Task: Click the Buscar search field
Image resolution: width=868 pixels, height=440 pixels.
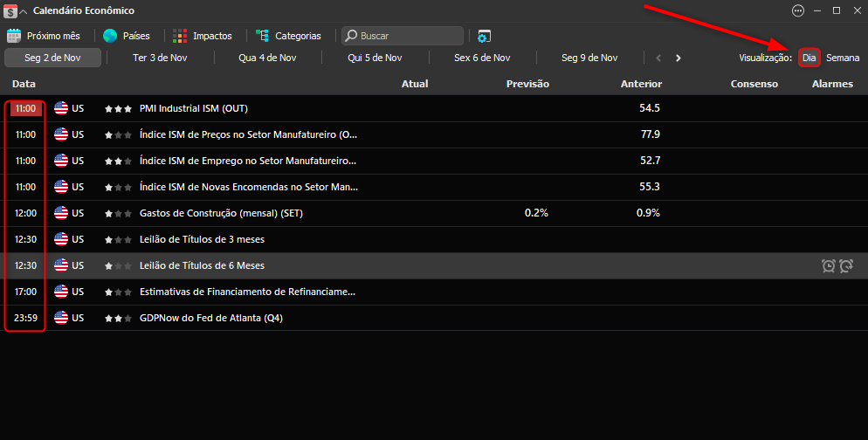Action: (x=403, y=36)
